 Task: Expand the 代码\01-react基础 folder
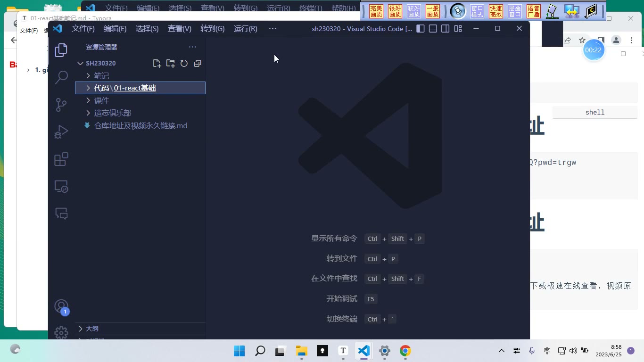click(x=140, y=88)
